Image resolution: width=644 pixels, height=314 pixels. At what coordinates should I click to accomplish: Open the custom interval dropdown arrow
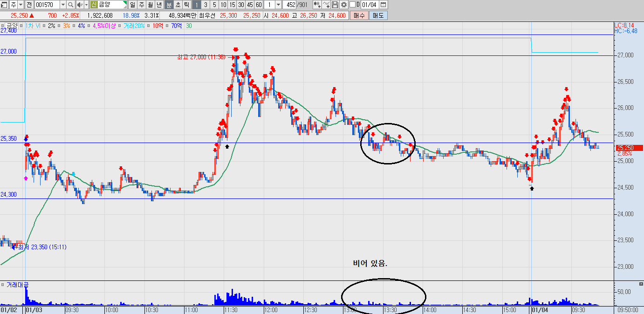(x=278, y=5)
